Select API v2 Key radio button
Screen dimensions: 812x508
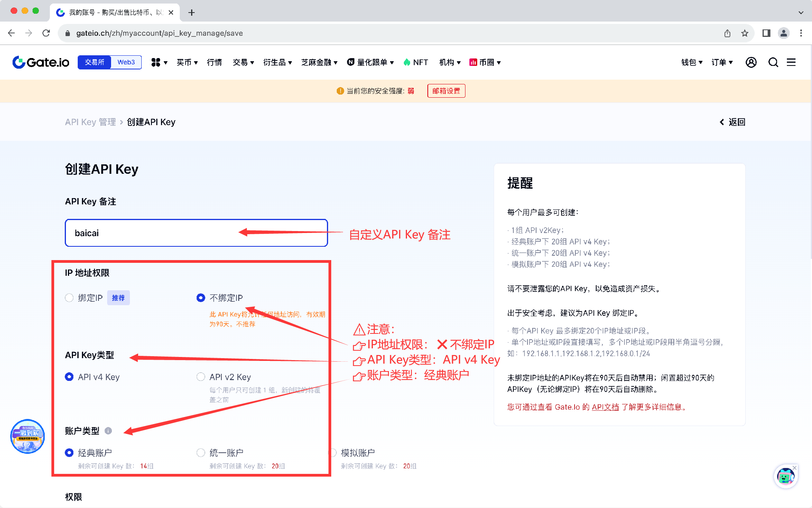[201, 377]
